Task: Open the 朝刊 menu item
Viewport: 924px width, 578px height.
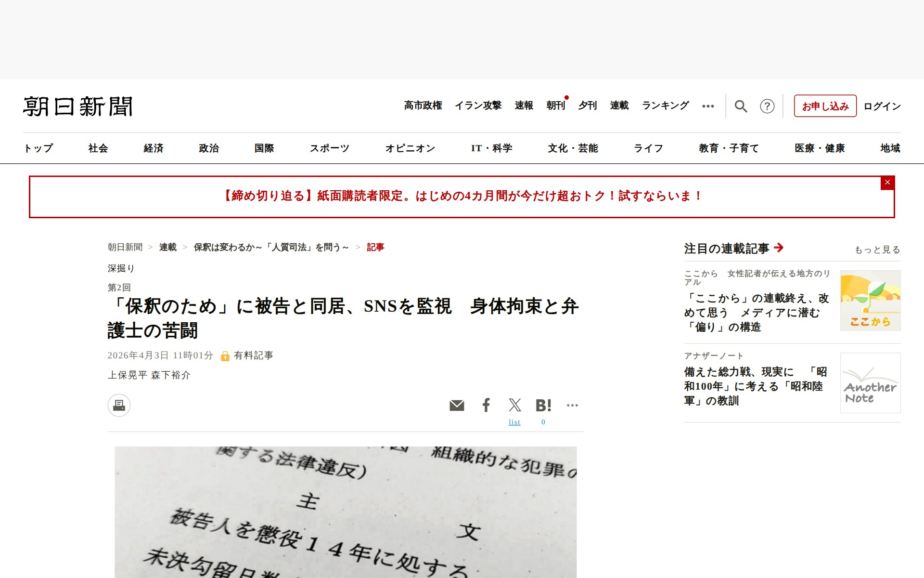Action: coord(556,105)
